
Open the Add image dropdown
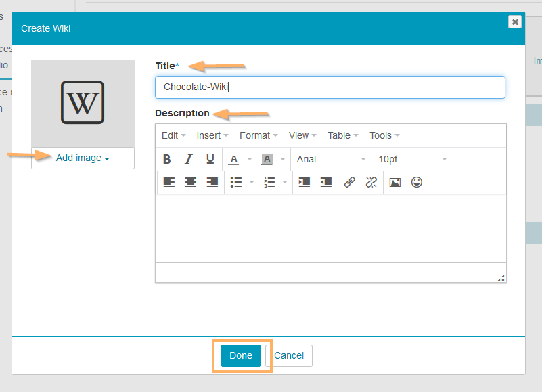tap(83, 158)
